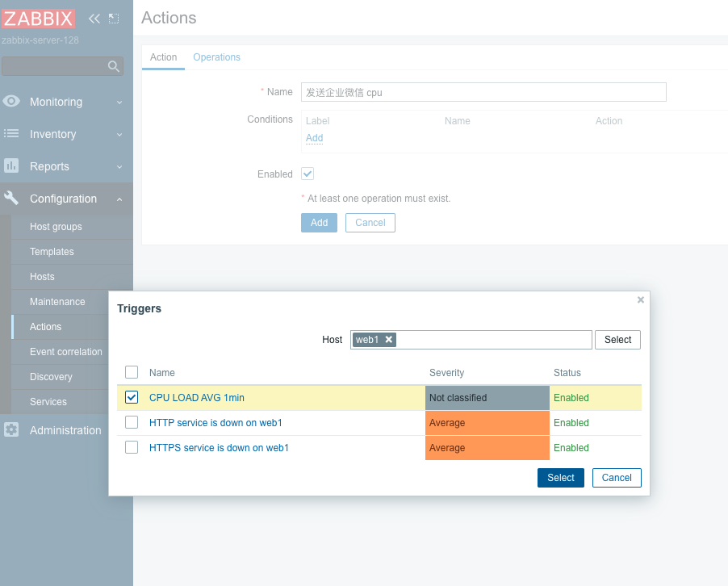Click the Not classified severity cell
Screen dimensions: 728x586
(x=487, y=398)
